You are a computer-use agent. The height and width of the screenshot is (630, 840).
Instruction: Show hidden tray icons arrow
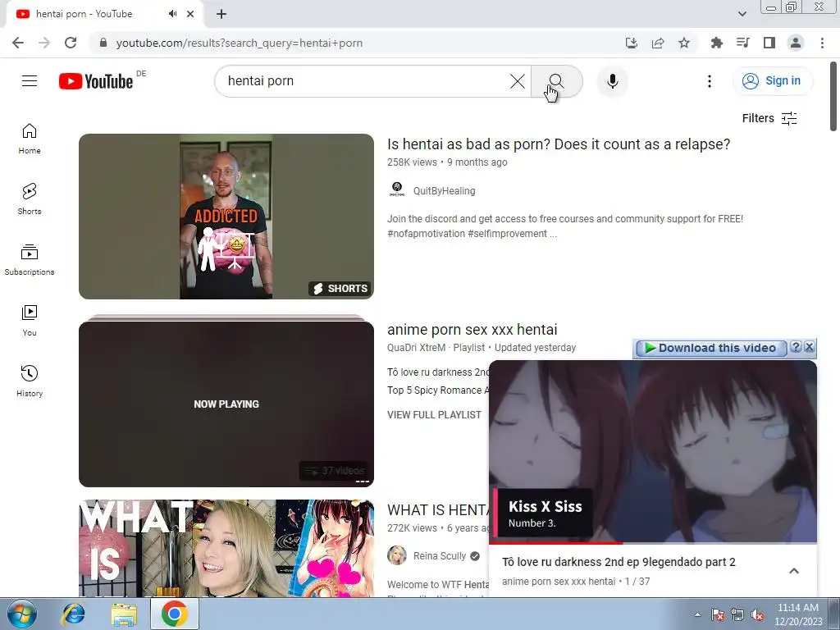[697, 614]
